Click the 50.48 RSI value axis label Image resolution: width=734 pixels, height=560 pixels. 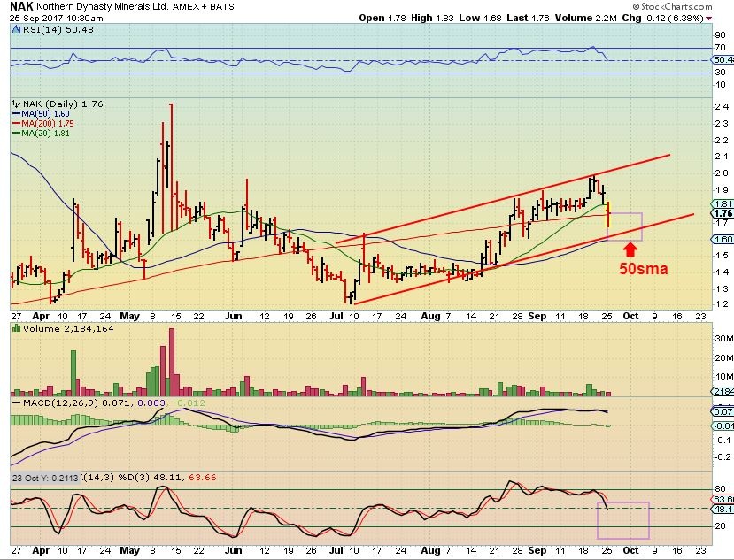click(x=722, y=61)
